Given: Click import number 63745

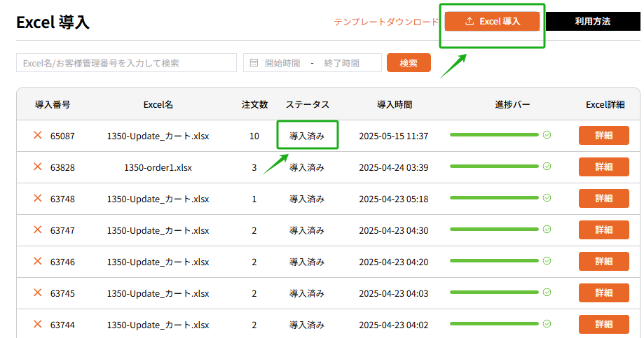Looking at the screenshot, I should pos(62,293).
